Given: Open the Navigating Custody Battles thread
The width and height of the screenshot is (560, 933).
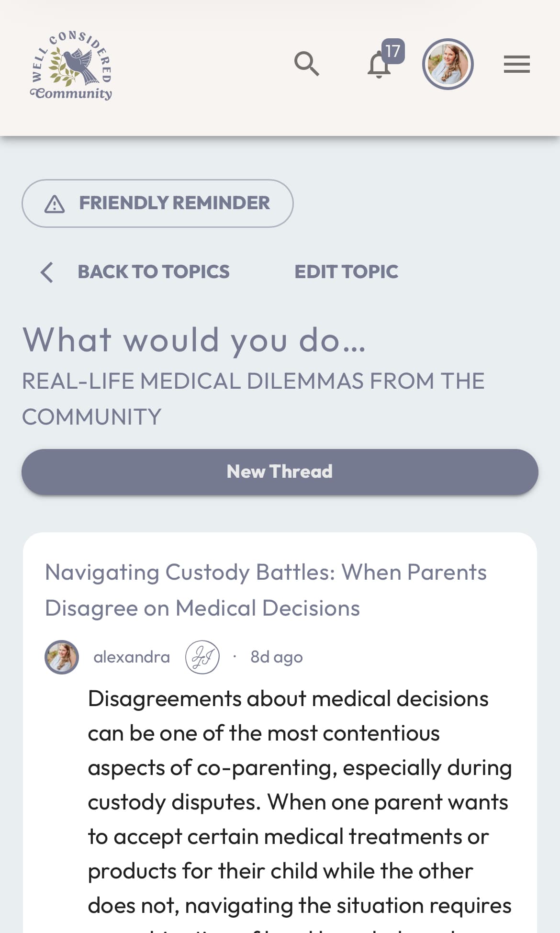Looking at the screenshot, I should point(266,590).
